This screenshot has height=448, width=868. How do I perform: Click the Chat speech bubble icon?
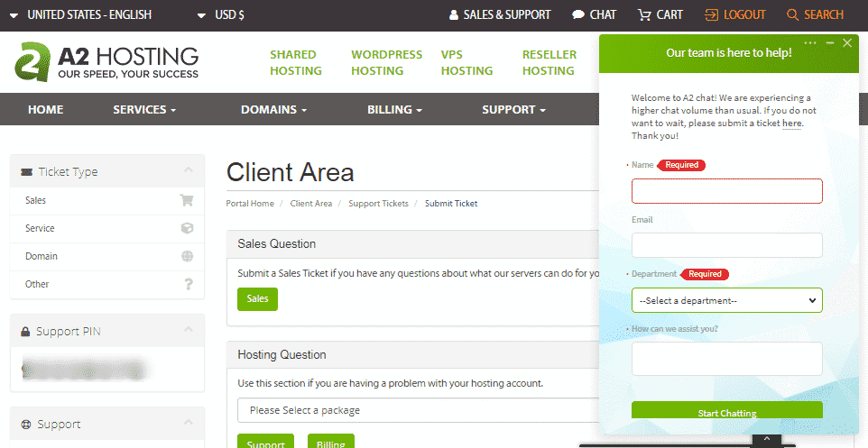click(578, 15)
